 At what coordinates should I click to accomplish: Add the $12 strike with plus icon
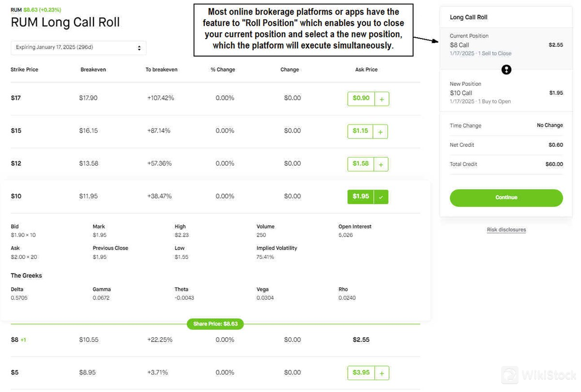381,165
